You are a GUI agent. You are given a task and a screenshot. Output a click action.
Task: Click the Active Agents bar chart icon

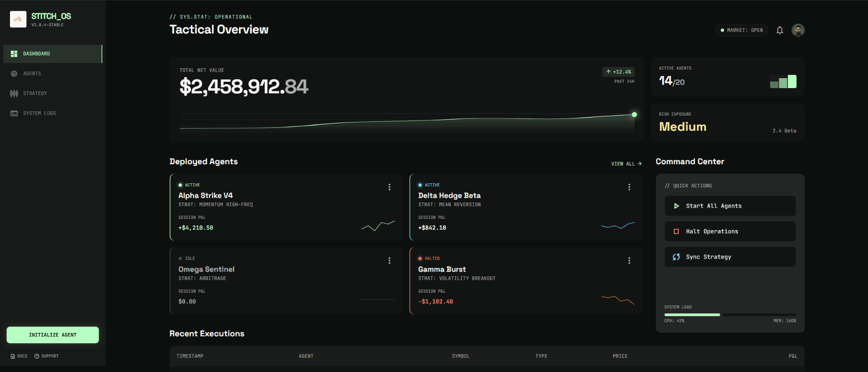(x=783, y=82)
